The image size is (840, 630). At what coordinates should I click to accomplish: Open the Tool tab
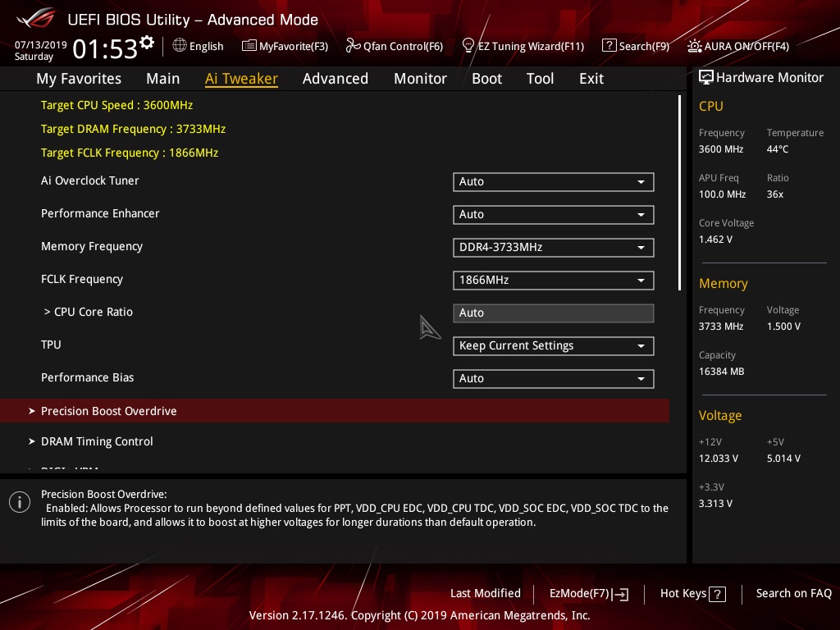(x=540, y=79)
